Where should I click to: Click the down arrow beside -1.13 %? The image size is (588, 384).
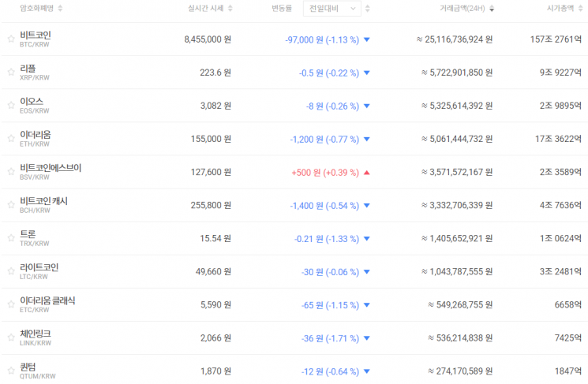coord(367,39)
